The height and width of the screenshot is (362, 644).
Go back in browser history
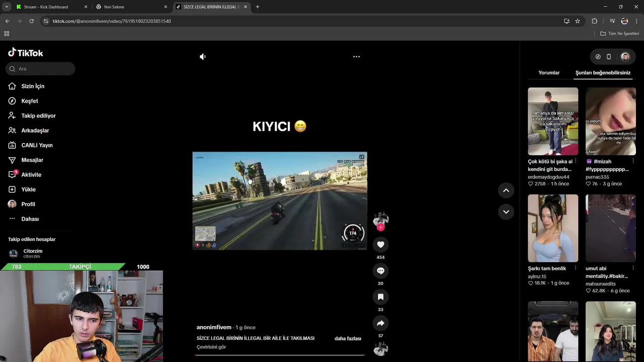(7, 21)
